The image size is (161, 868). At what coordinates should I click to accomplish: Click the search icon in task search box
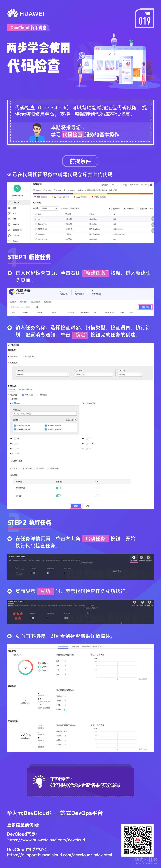point(37,307)
